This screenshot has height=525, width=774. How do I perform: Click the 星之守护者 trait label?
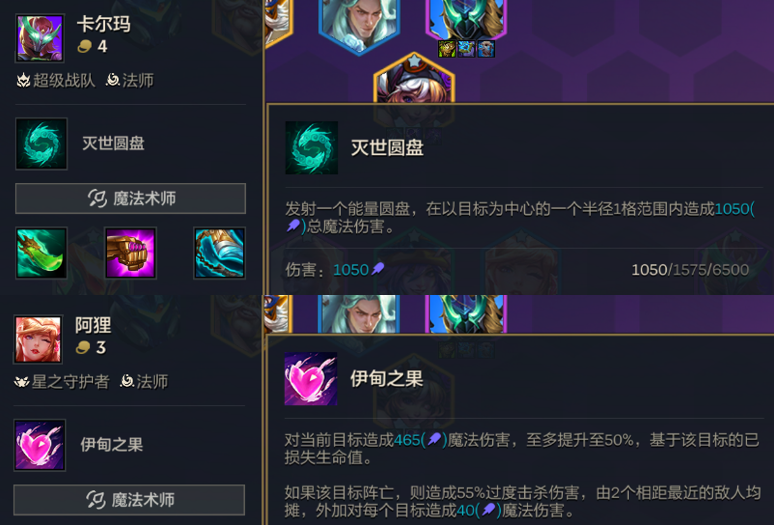(62, 382)
